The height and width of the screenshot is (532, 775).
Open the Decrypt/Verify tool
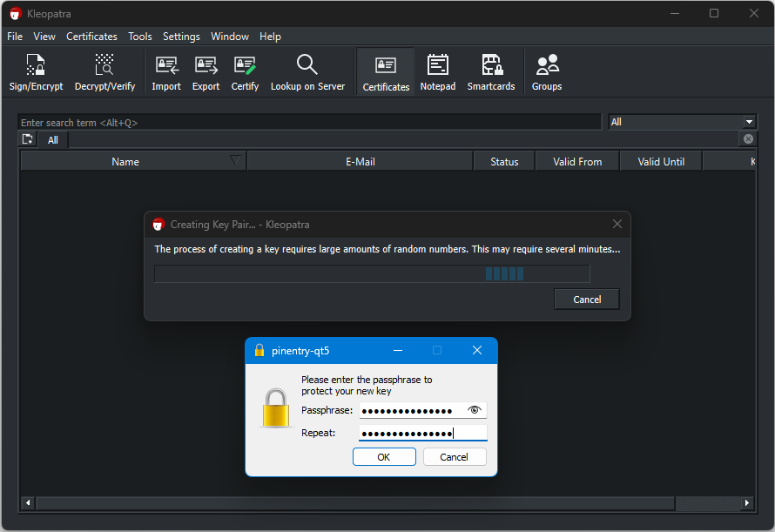click(x=104, y=72)
